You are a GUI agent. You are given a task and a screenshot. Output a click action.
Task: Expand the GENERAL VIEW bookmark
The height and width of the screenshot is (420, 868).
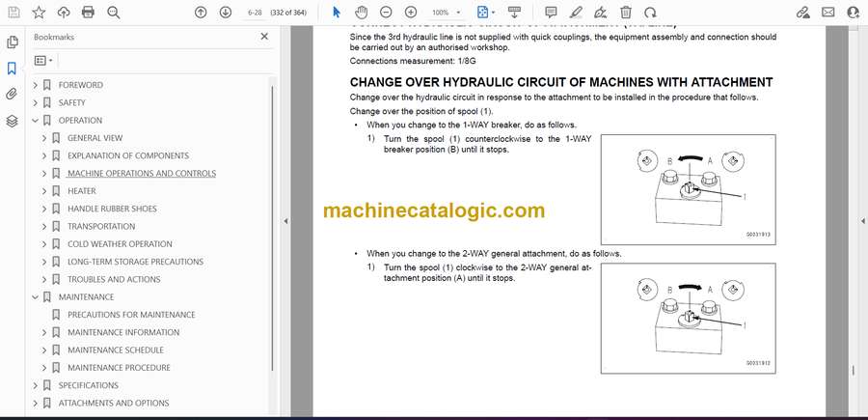click(x=44, y=138)
